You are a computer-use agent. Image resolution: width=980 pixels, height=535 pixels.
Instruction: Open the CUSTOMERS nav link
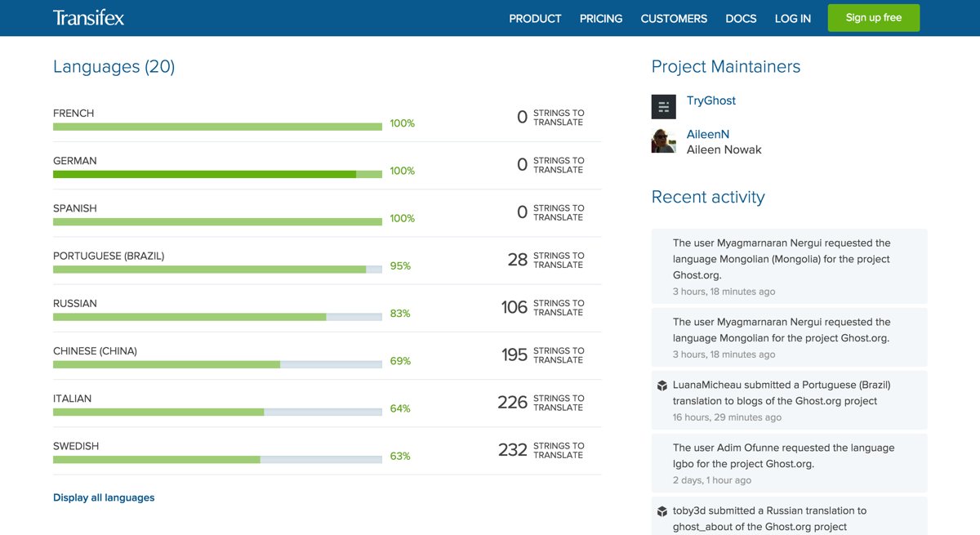[x=674, y=18]
